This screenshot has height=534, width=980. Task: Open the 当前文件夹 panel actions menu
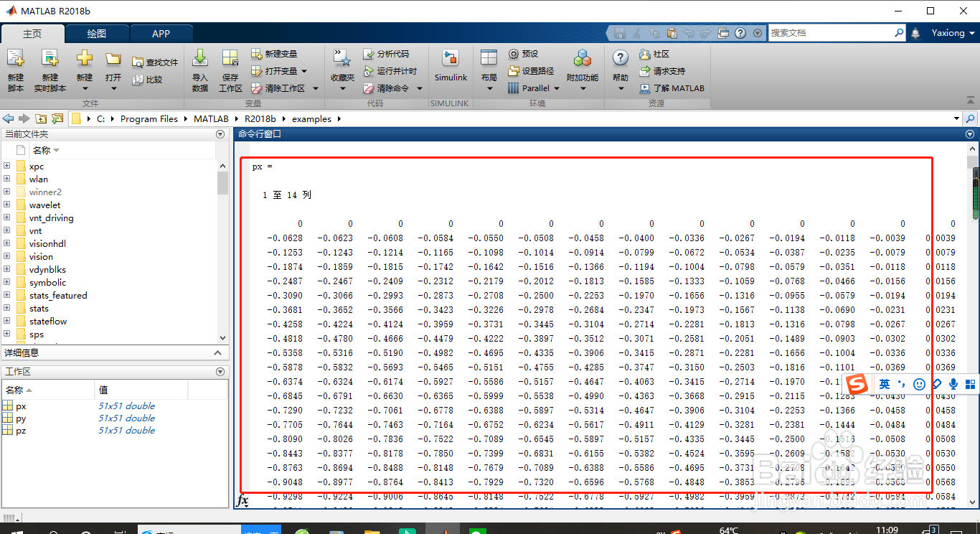coord(220,134)
